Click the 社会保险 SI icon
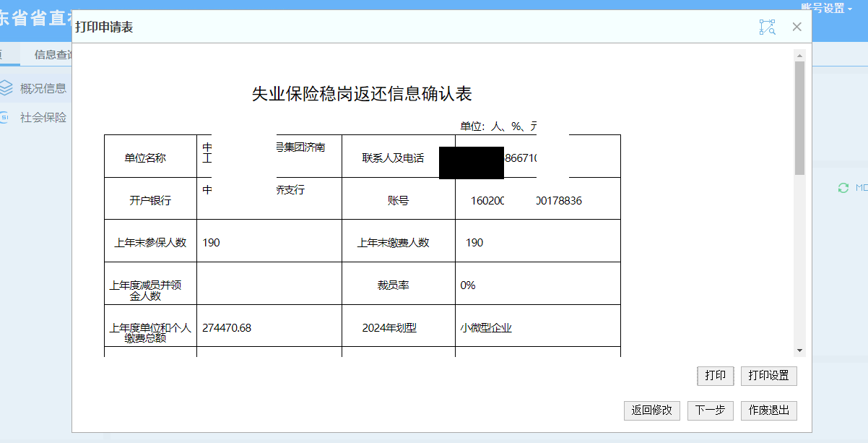Screen dimensions: 868x443 [x=5, y=117]
